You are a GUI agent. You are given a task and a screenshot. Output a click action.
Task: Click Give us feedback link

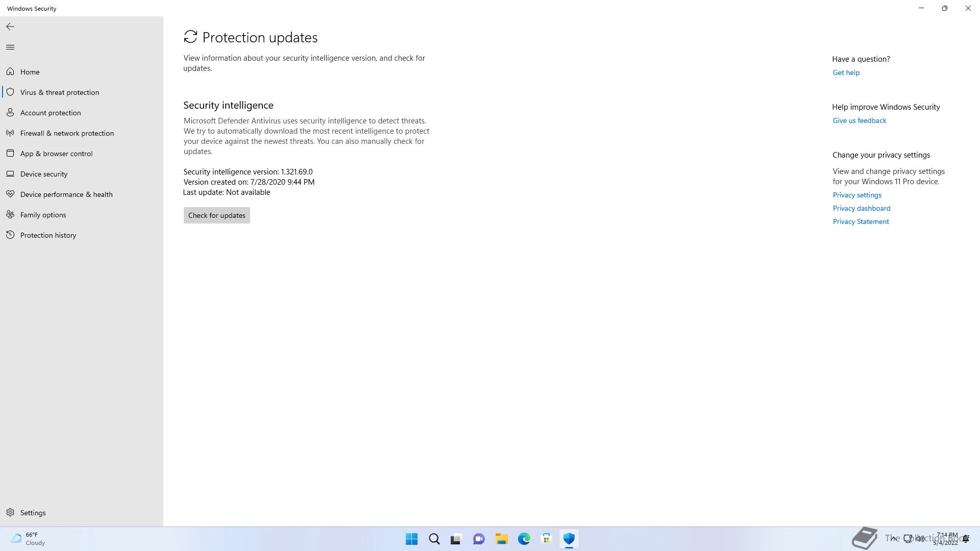[x=859, y=120]
